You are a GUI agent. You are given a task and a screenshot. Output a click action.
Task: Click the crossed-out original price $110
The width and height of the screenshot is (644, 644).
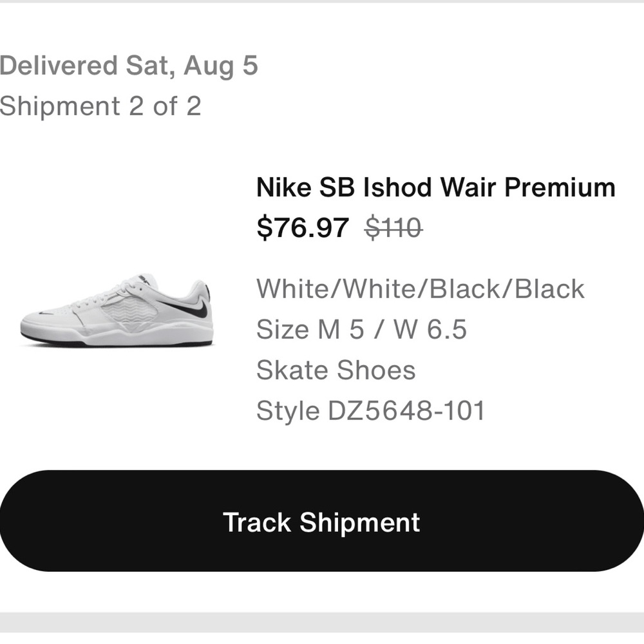pyautogui.click(x=392, y=227)
